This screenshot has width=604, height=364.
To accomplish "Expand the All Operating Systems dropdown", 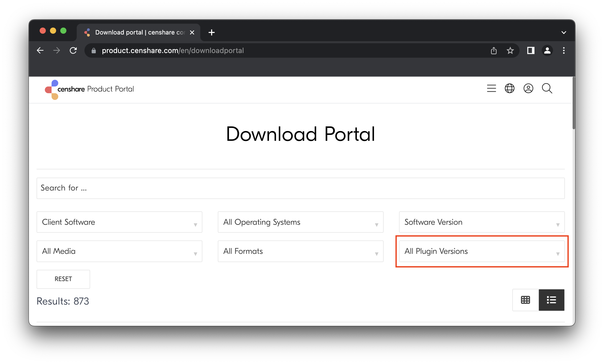I will [x=300, y=222].
